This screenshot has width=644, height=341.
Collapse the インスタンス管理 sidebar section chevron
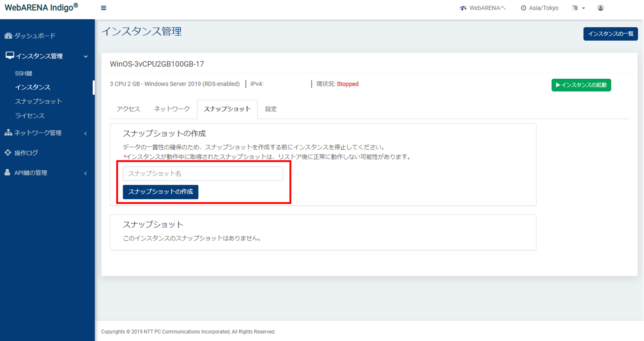click(x=86, y=56)
